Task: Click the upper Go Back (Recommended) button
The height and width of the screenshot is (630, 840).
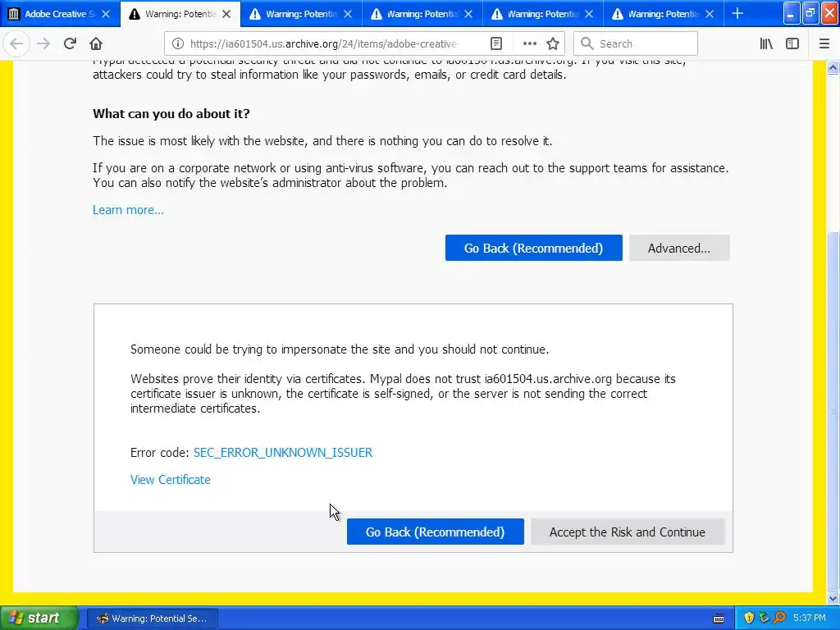Action: pos(533,248)
